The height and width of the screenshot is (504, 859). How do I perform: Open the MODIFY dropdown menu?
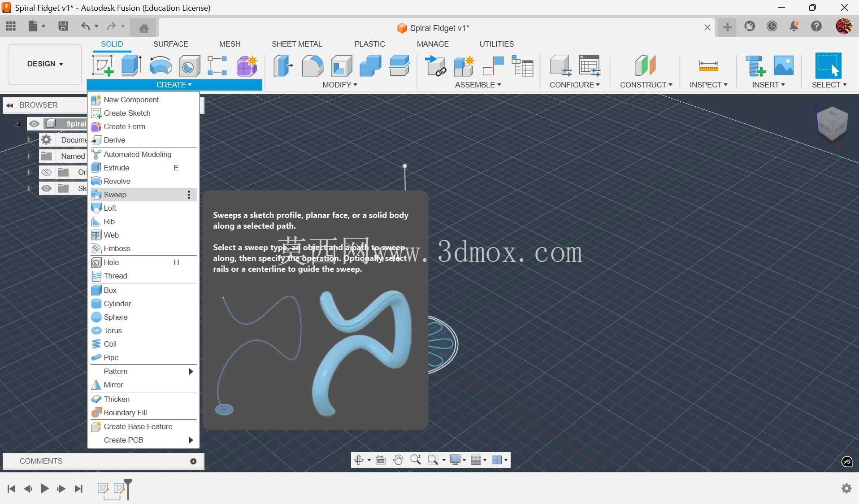[340, 85]
